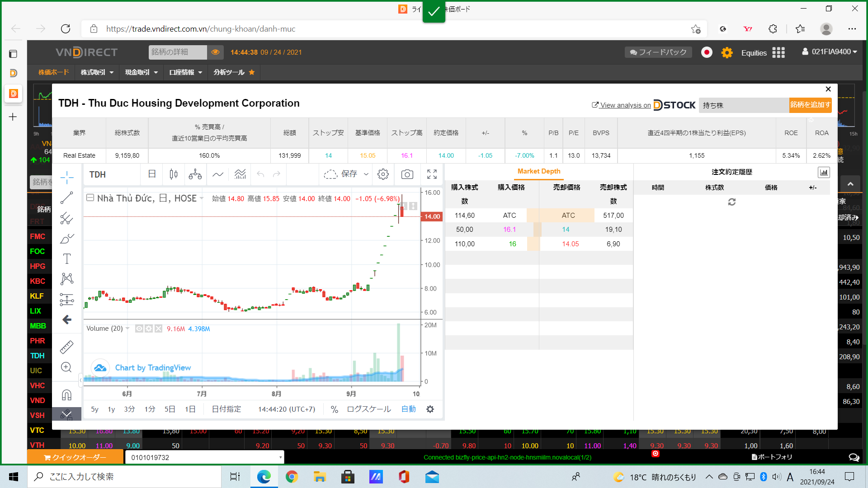The image size is (868, 488).
Task: Select the ruler measure tool
Action: 67,347
